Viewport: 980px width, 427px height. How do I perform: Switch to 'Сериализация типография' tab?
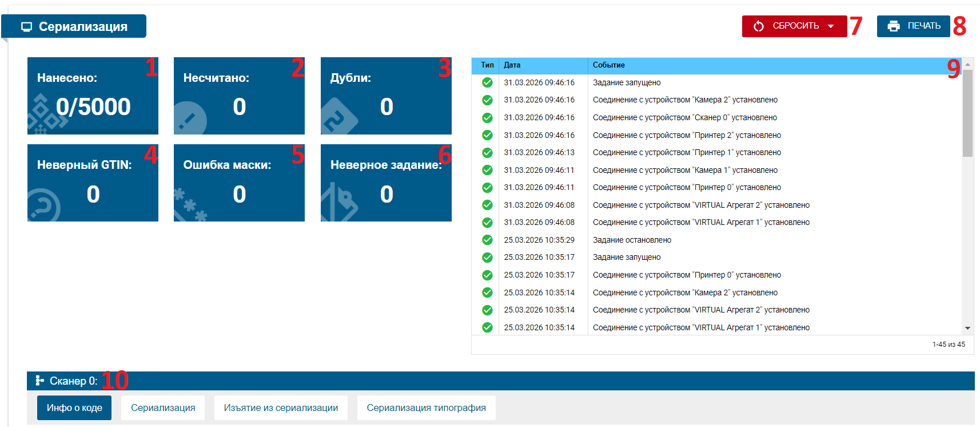click(427, 408)
